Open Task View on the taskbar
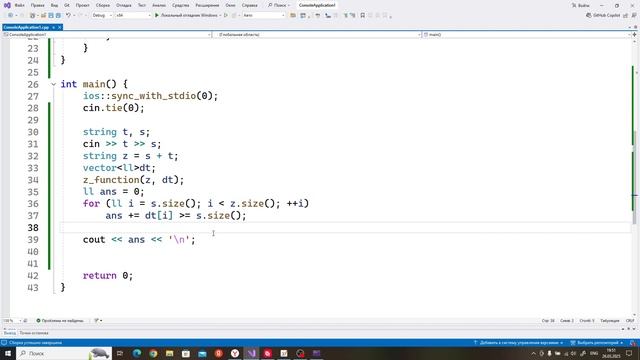Image resolution: width=640 pixels, height=360 pixels. pyautogui.click(x=120, y=353)
